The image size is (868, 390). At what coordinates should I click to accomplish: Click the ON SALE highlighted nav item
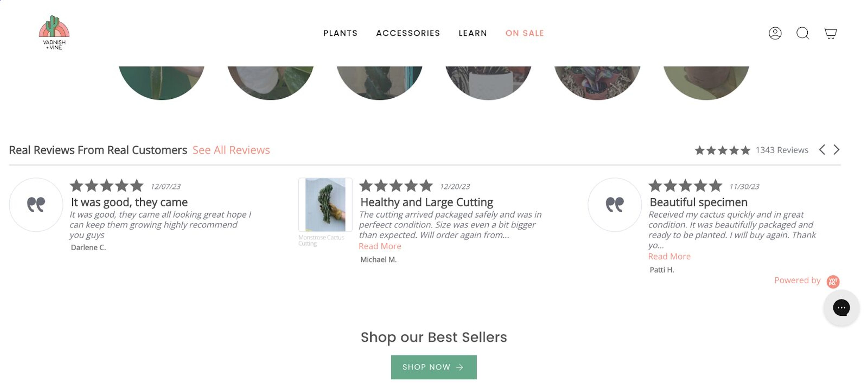pyautogui.click(x=524, y=33)
